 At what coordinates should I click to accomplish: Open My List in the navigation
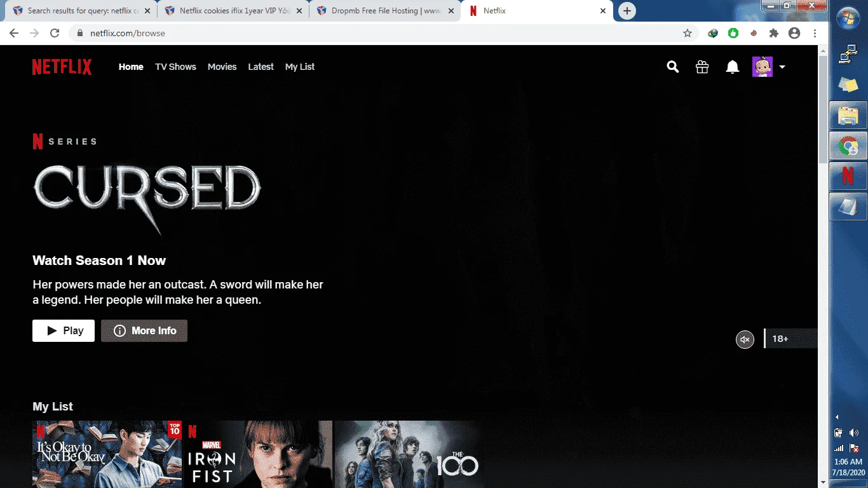pyautogui.click(x=300, y=67)
